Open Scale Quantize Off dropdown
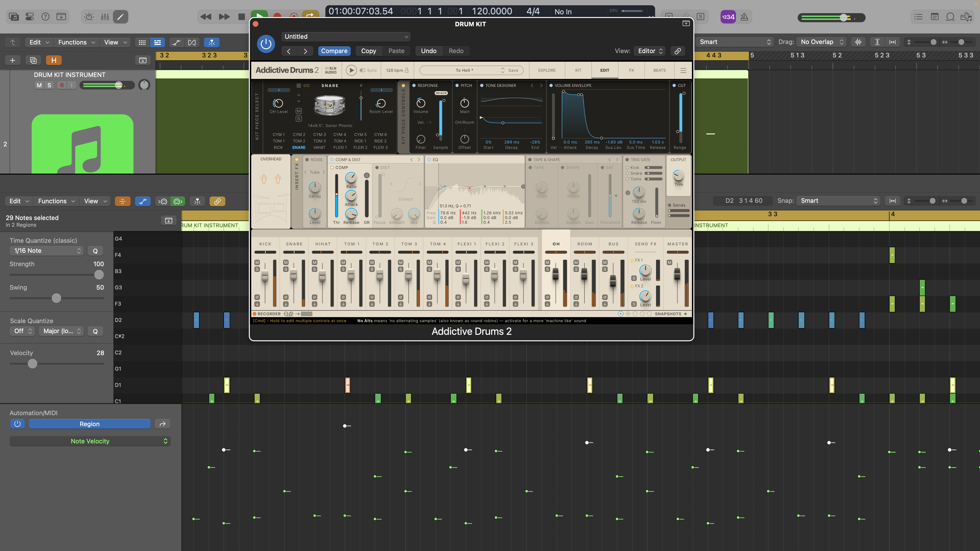The height and width of the screenshot is (551, 980). pyautogui.click(x=22, y=331)
